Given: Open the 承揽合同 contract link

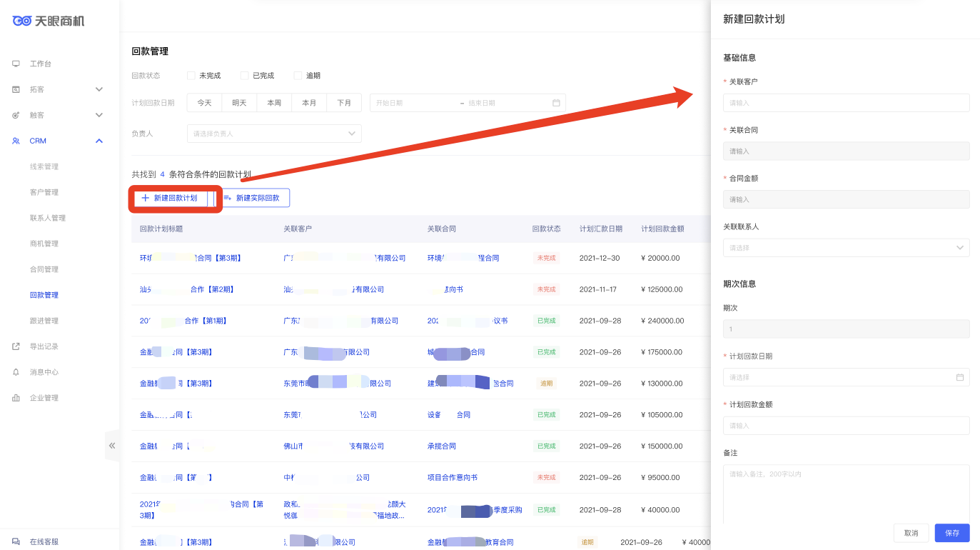Looking at the screenshot, I should tap(441, 446).
